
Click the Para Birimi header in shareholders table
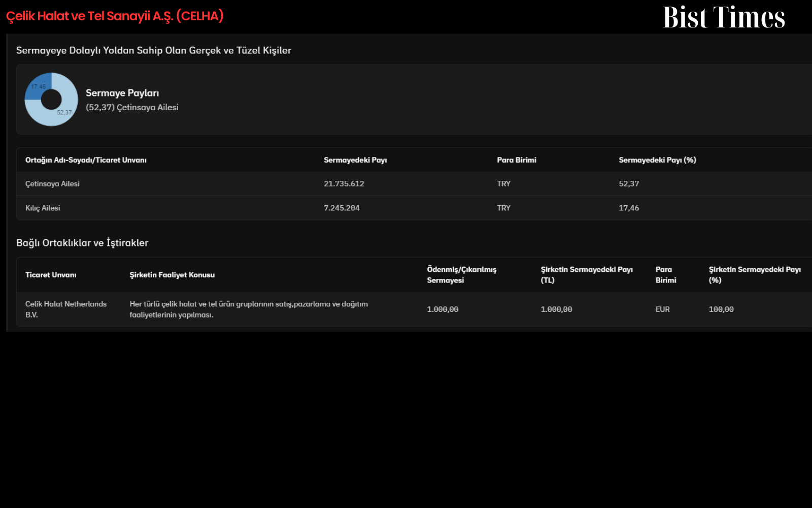click(517, 160)
